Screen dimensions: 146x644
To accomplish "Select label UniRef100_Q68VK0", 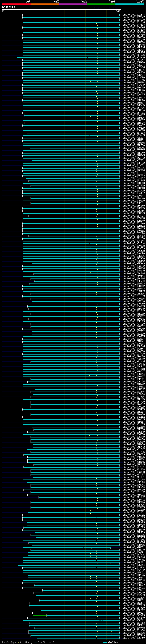I will pyautogui.click(x=133, y=550).
